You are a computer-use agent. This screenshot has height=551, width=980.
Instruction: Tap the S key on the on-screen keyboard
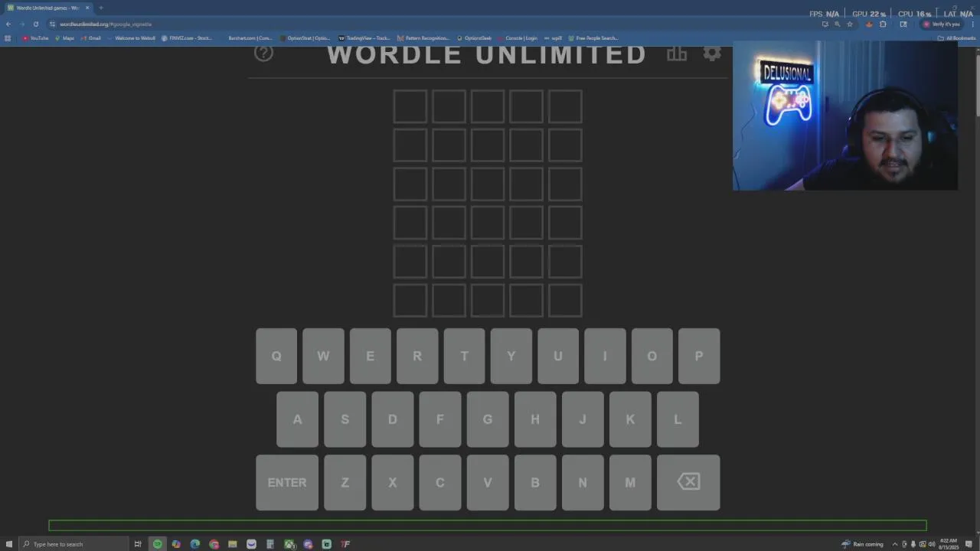click(x=345, y=419)
